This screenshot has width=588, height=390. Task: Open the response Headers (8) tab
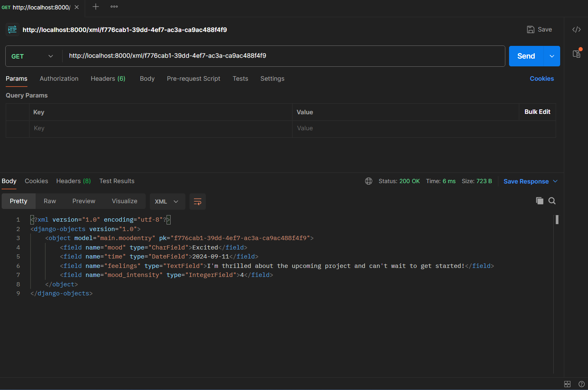(74, 181)
